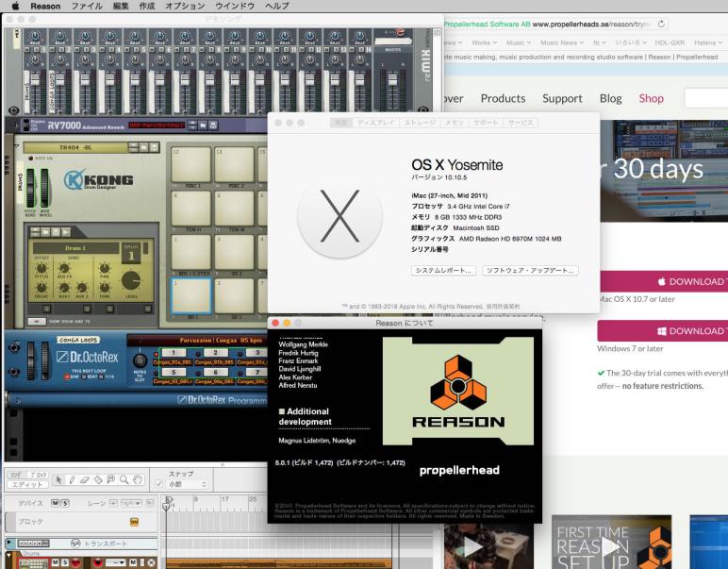Open the ファイル menu
728x569 pixels.
[x=87, y=6]
